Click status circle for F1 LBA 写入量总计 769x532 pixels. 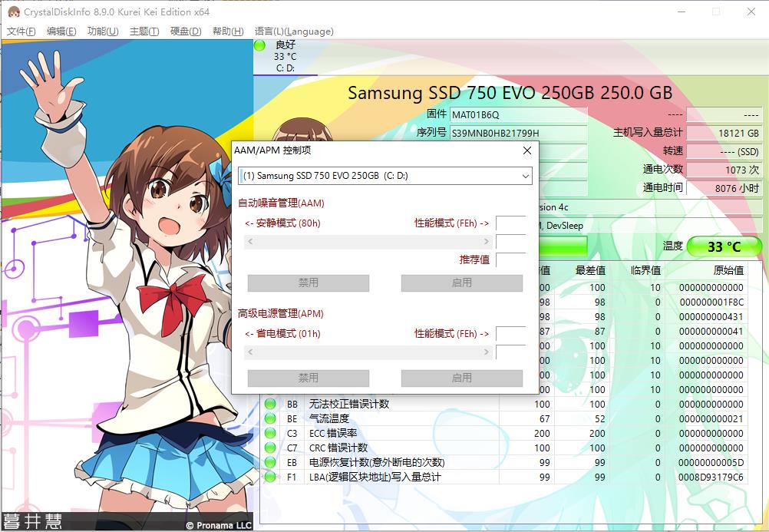tap(270, 477)
